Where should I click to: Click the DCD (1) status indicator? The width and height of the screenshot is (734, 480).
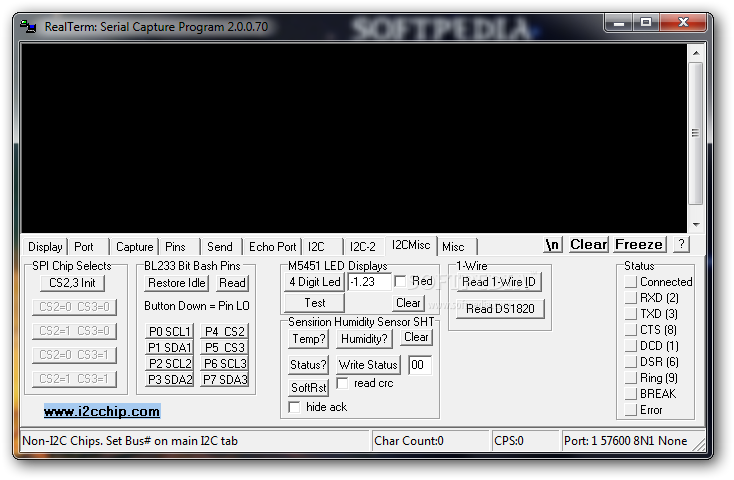click(631, 346)
